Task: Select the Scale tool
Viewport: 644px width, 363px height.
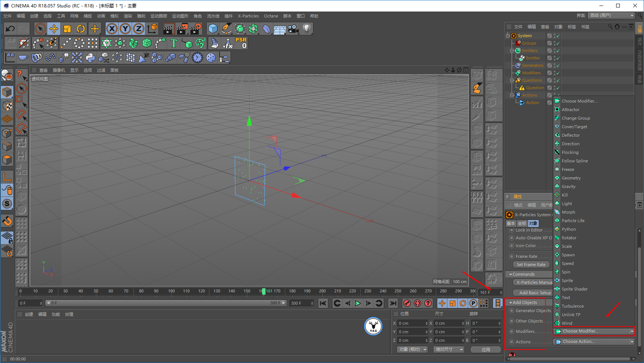Action: click(67, 29)
